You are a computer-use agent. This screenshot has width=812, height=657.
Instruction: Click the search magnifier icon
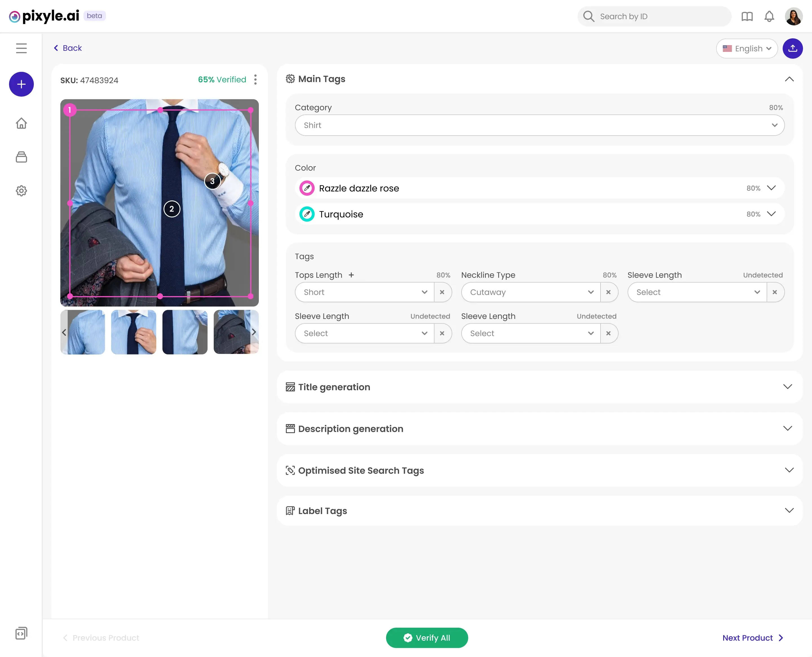(588, 16)
